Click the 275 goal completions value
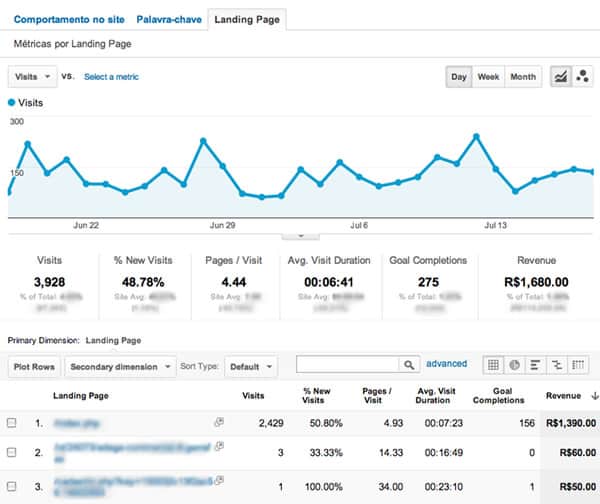Screen dimensions: 600x504 pyautogui.click(x=428, y=282)
